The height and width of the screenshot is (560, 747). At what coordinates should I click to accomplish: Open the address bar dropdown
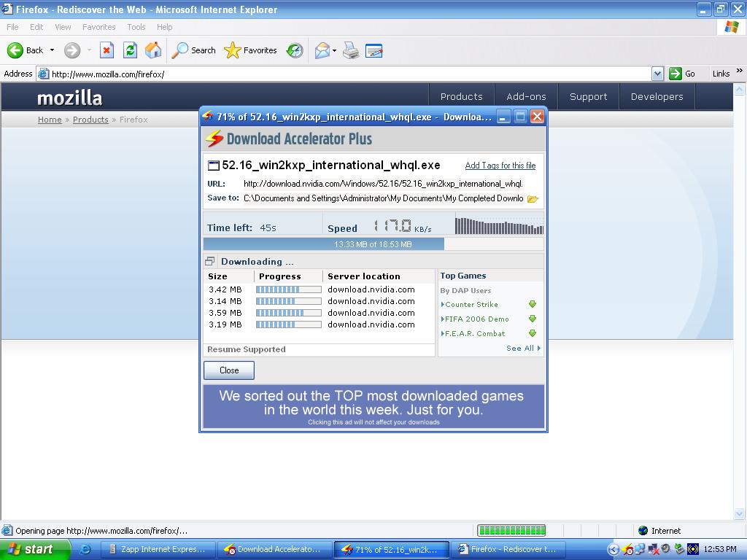(x=657, y=74)
